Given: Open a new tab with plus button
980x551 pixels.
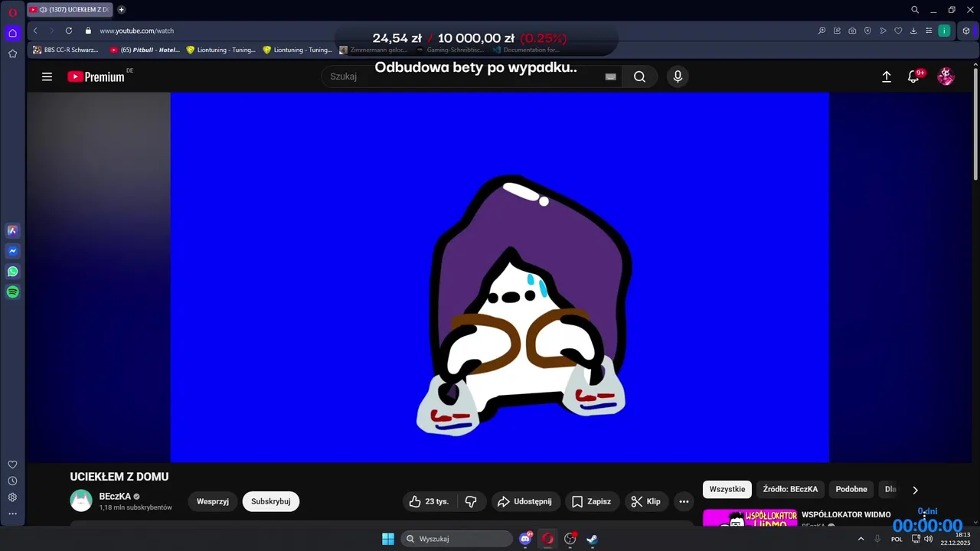Looking at the screenshot, I should tap(121, 10).
